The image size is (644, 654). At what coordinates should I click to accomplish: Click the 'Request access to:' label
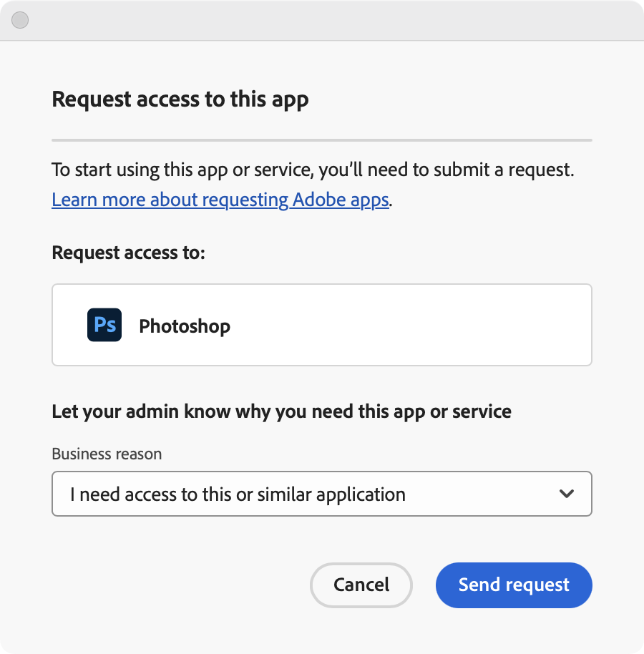(x=128, y=253)
